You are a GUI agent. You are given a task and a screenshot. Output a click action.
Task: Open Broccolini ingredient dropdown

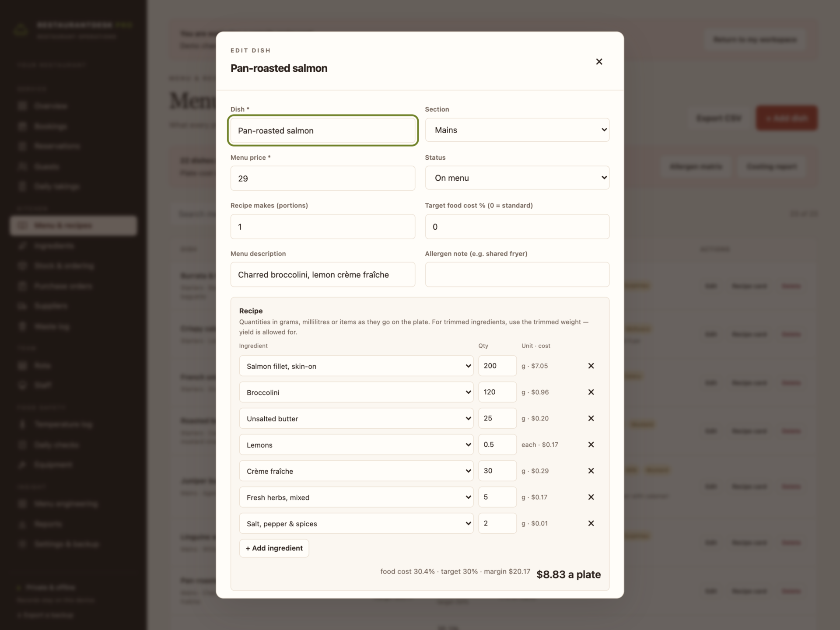[x=356, y=392]
